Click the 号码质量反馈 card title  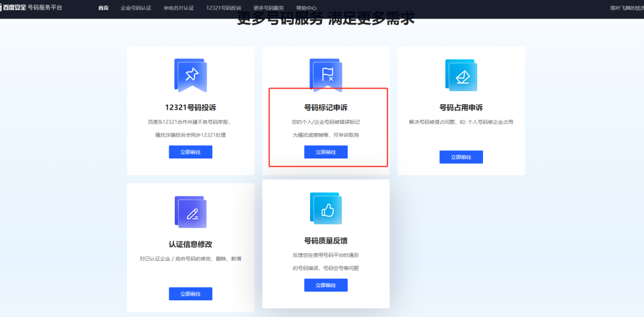[x=326, y=240]
